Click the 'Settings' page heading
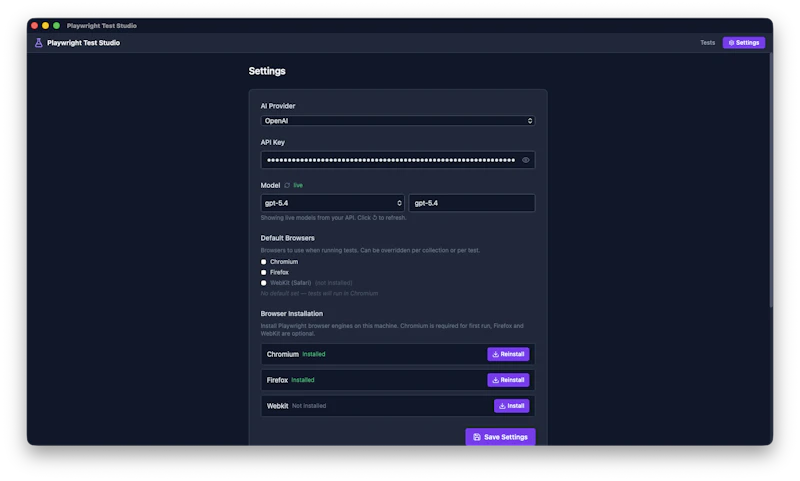800x481 pixels. click(x=267, y=71)
